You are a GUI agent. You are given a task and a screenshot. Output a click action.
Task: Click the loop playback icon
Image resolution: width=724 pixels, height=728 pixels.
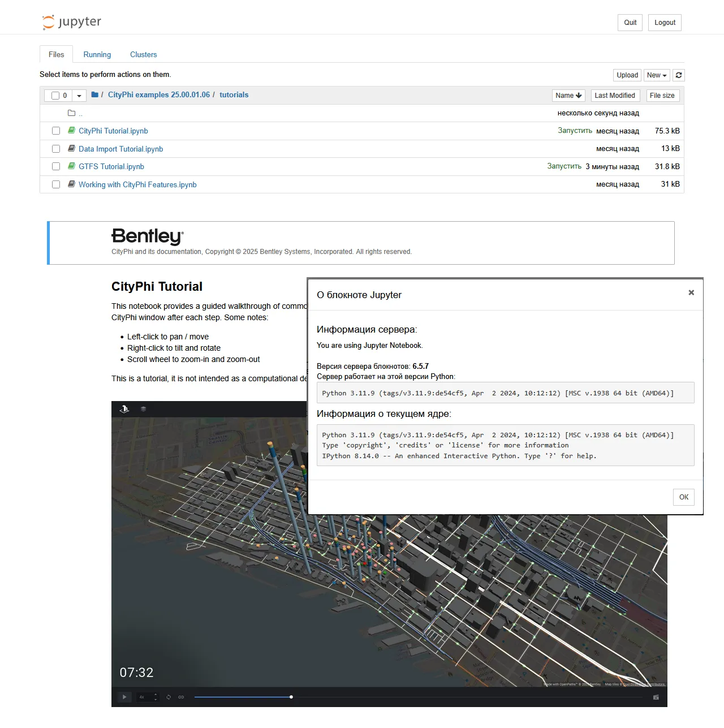[169, 697]
